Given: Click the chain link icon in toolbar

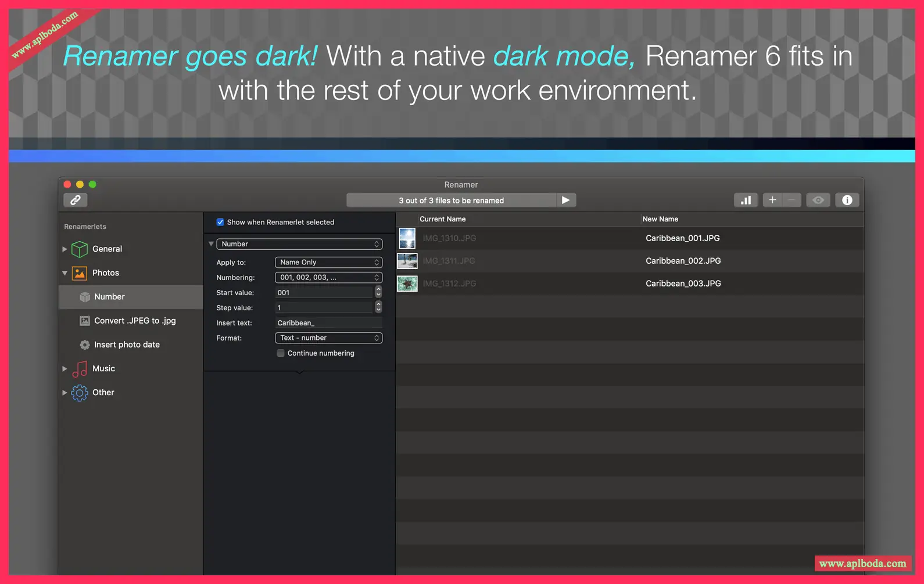Looking at the screenshot, I should [x=76, y=200].
